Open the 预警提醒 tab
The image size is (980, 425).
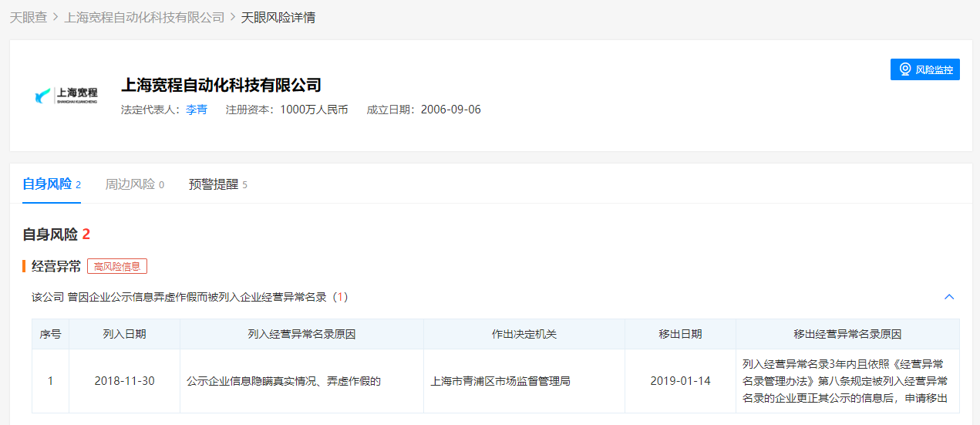(x=214, y=184)
